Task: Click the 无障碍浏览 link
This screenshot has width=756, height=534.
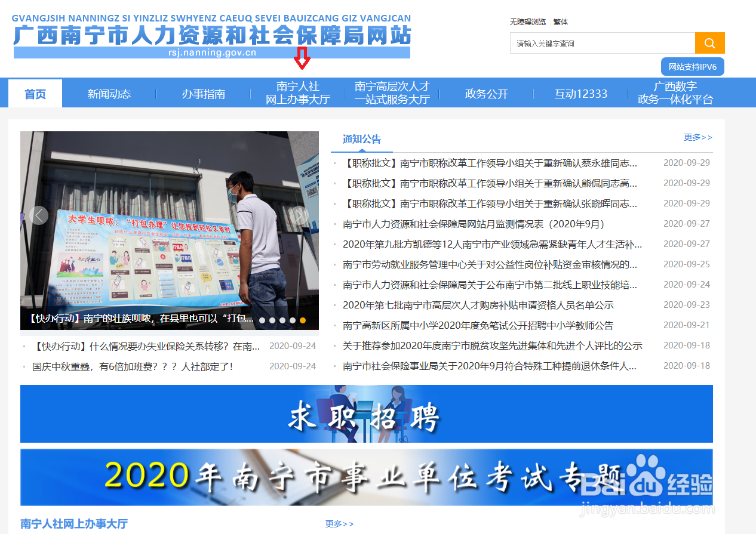Action: [527, 21]
